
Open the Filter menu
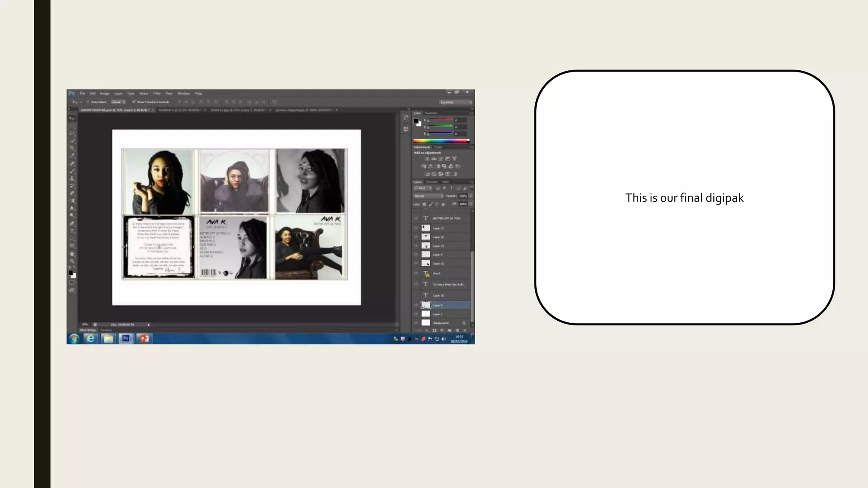tap(157, 93)
